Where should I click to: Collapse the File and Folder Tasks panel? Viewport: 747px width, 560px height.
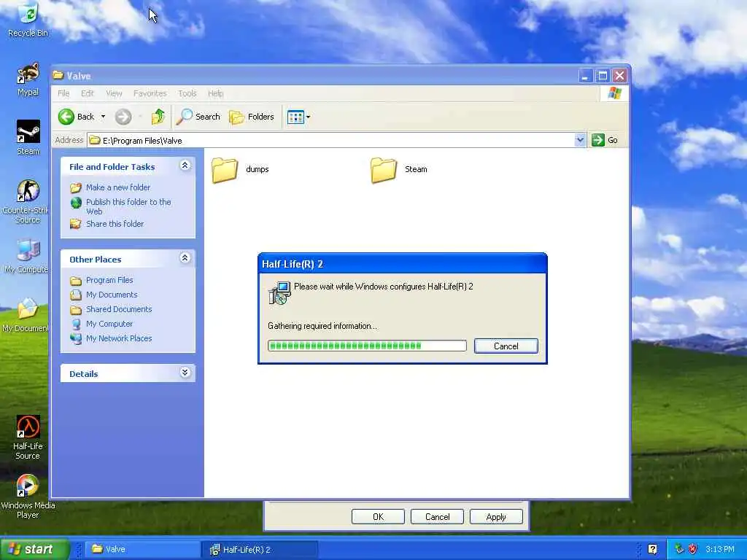click(x=185, y=166)
